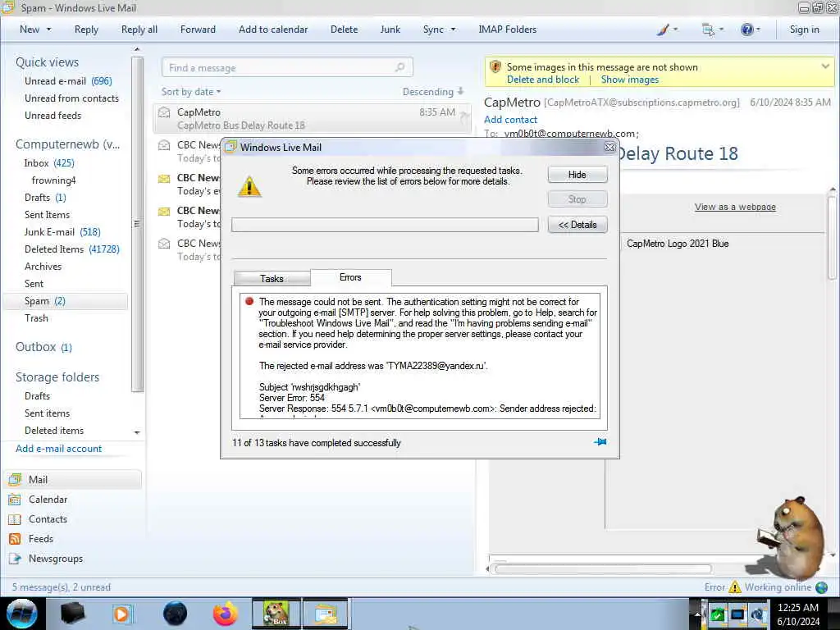
Task: Click the progress bar in the error dialog
Action: [385, 225]
